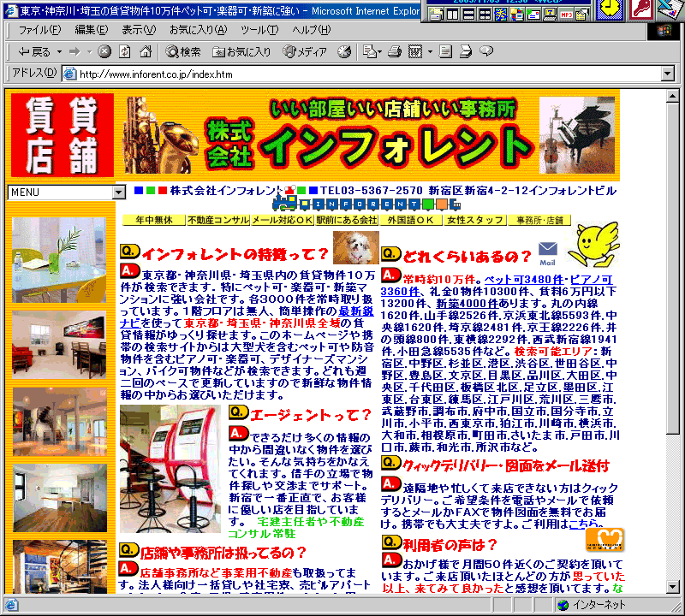Follow the こちら link for quick delivery
685x616 pixels.
click(584, 524)
